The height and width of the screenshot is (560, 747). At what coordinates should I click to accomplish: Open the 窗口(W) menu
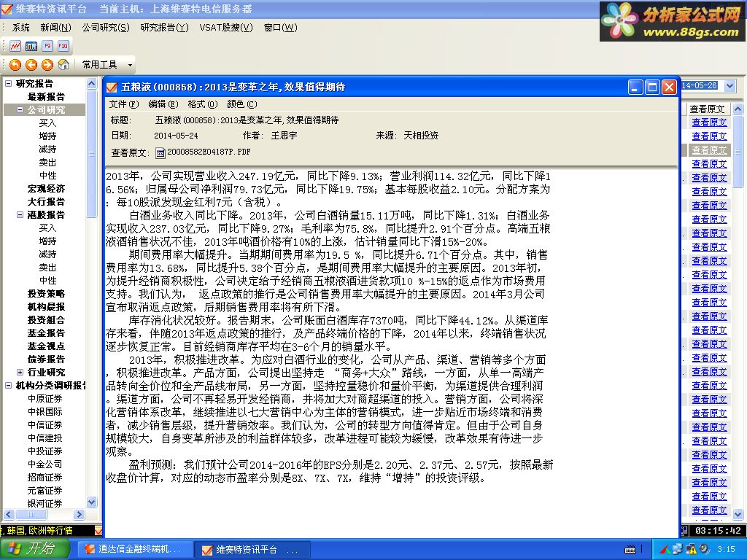[x=280, y=28]
